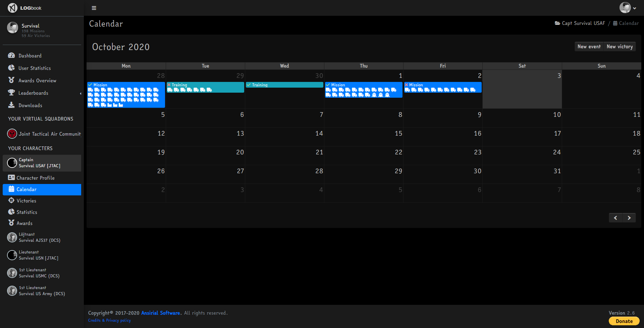Select October 15 day cell
The width and height of the screenshot is (644, 328).
(x=364, y=137)
